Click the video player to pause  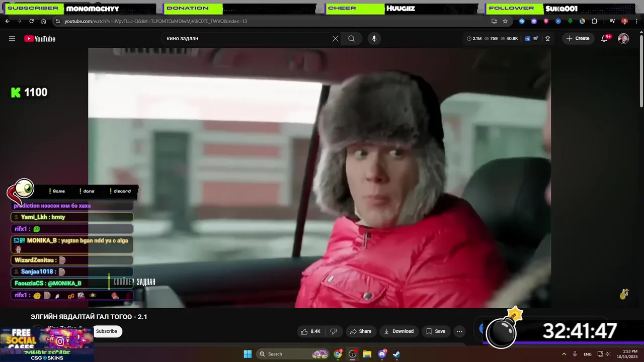(319, 177)
